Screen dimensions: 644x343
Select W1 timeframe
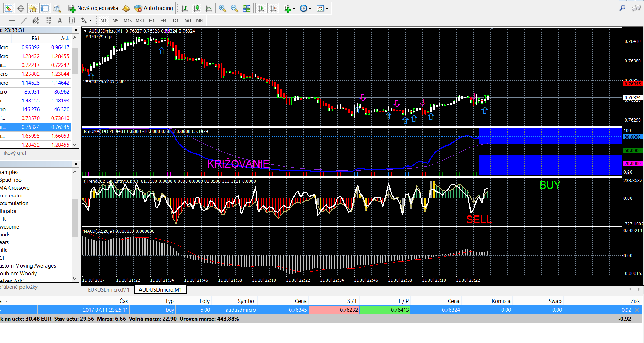188,21
